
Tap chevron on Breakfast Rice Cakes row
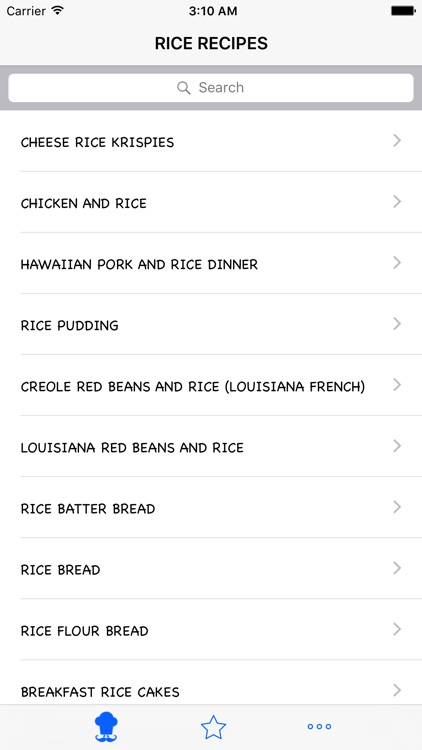397,690
